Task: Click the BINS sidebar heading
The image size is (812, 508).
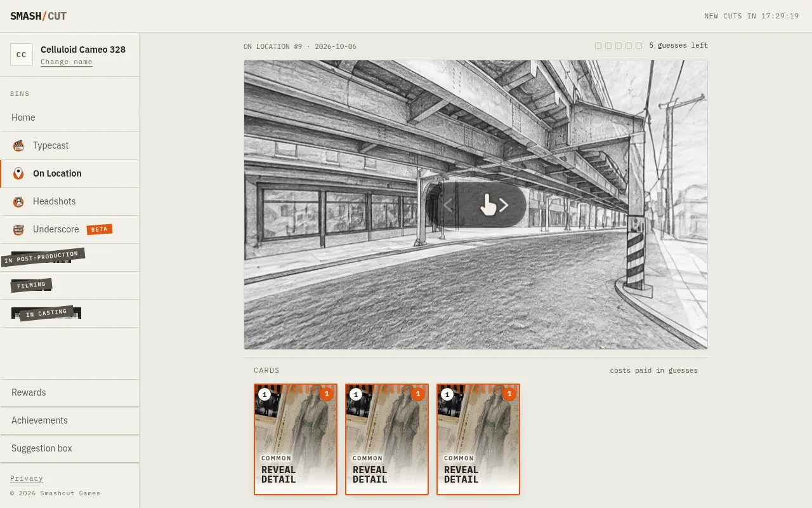Action: [20, 94]
